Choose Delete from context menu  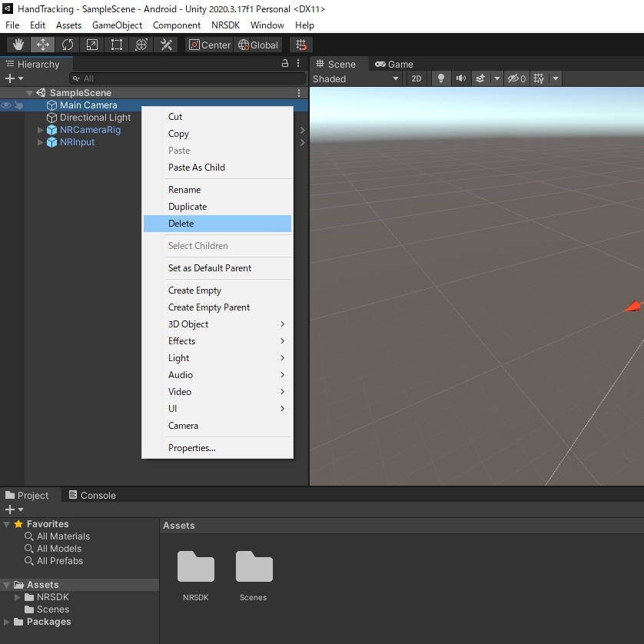pos(217,224)
